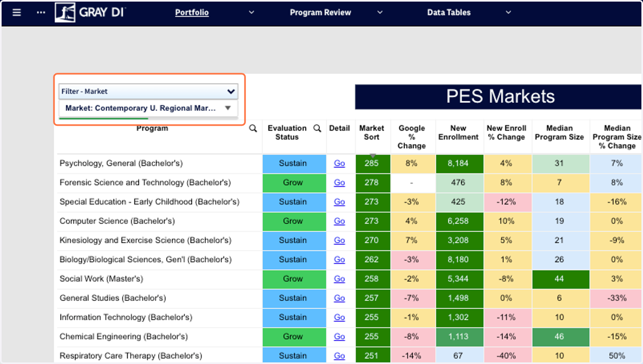This screenshot has height=364, width=643.
Task: Open Go link for General Studies
Action: pyautogui.click(x=339, y=298)
